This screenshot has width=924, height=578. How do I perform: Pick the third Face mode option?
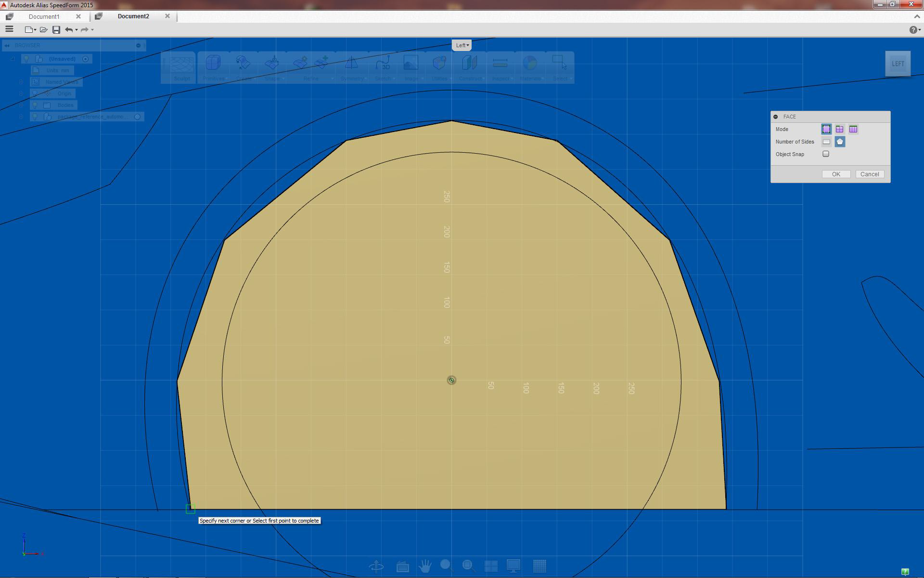pyautogui.click(x=853, y=129)
